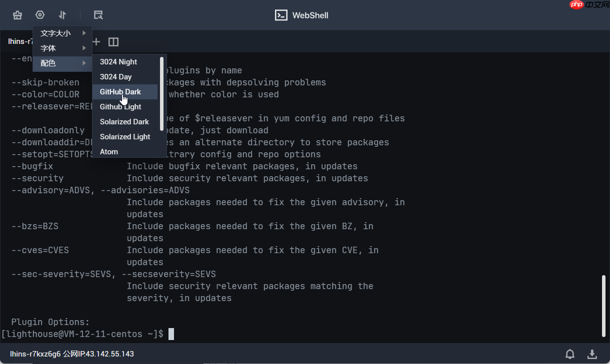
Task: Add a new terminal tab with plus
Action: (x=96, y=41)
